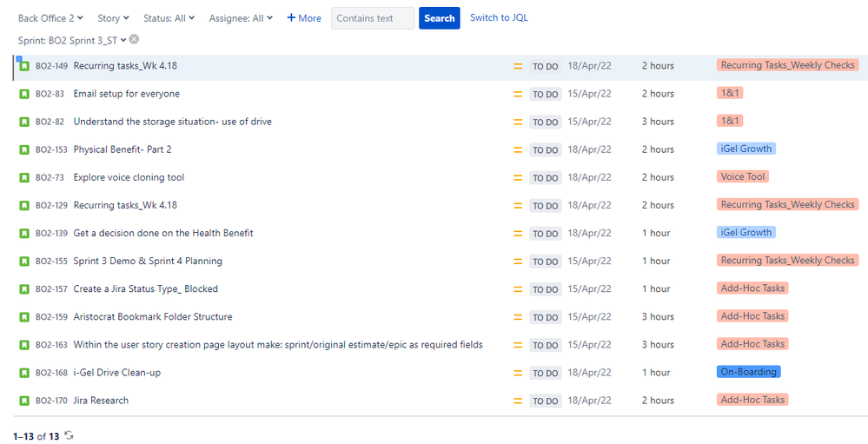Open the Status: All filter dropdown

(169, 18)
